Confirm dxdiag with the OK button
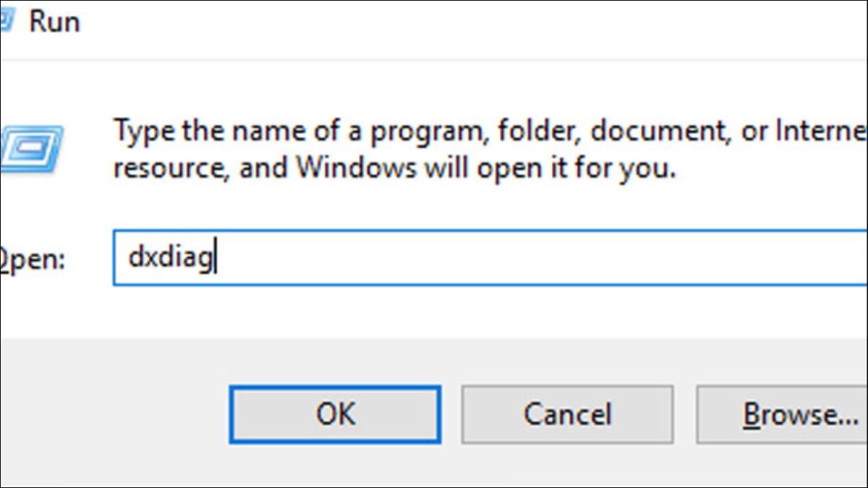Screen dimensions: 868x488 [335, 414]
